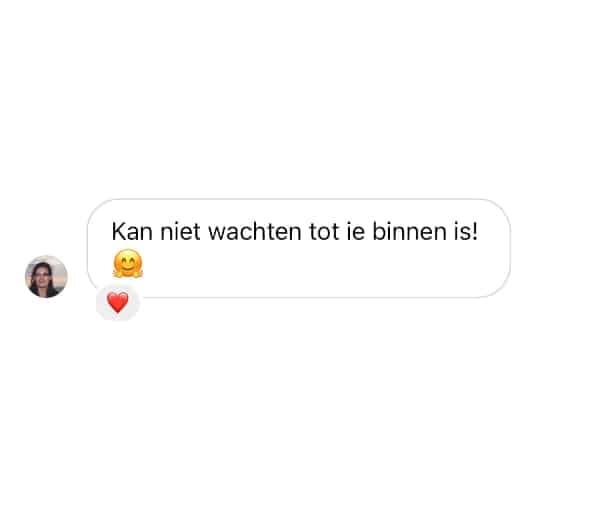600x518 pixels.
Task: Select the 'Kan niet wachten' message bubble
Action: point(299,248)
